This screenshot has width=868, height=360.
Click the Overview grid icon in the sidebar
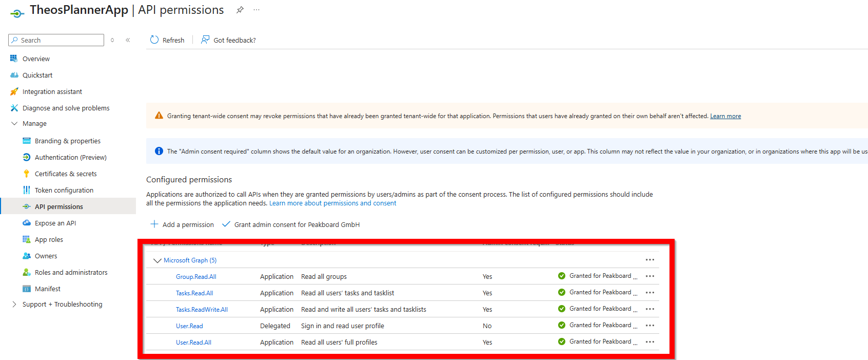pos(14,59)
